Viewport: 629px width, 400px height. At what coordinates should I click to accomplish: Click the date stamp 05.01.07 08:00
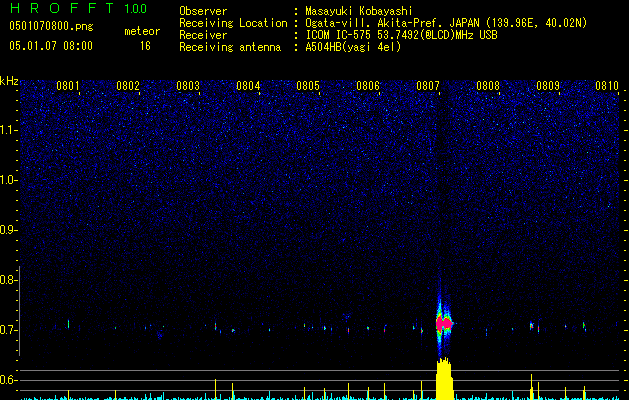51,45
